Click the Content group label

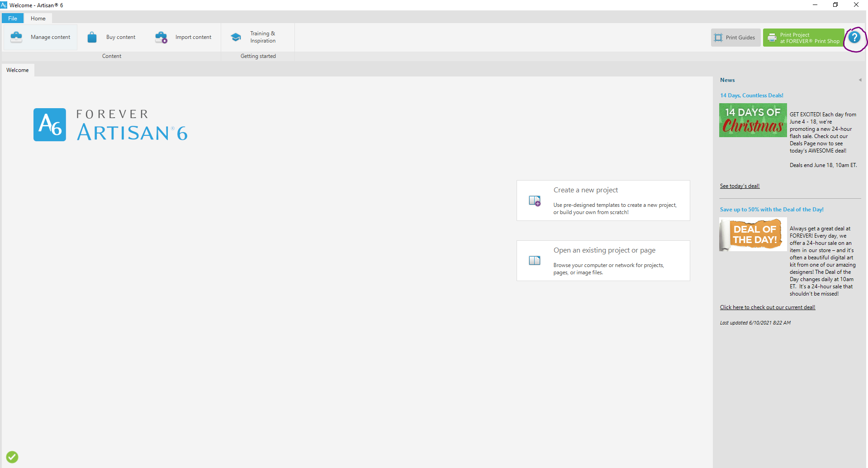point(112,56)
